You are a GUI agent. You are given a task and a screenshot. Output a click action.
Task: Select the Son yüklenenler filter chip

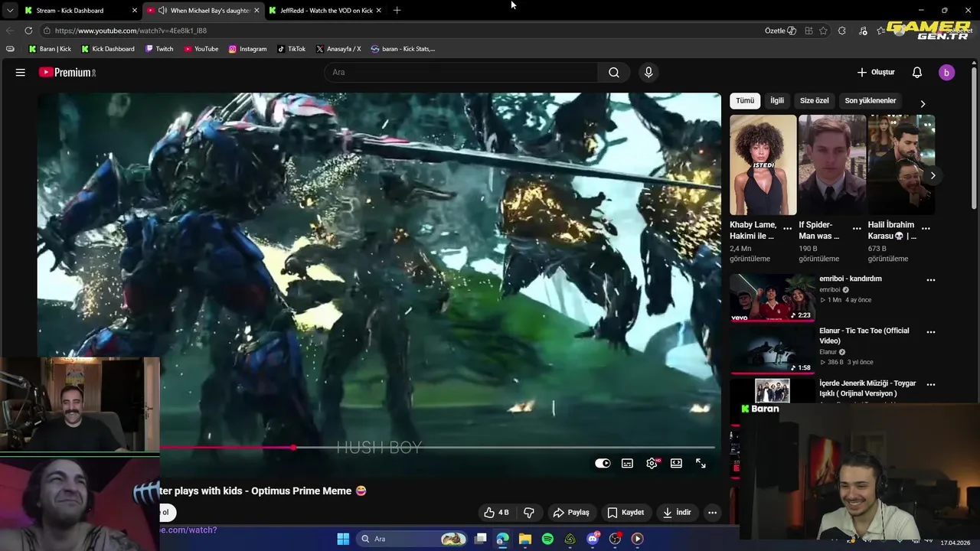[x=870, y=100]
